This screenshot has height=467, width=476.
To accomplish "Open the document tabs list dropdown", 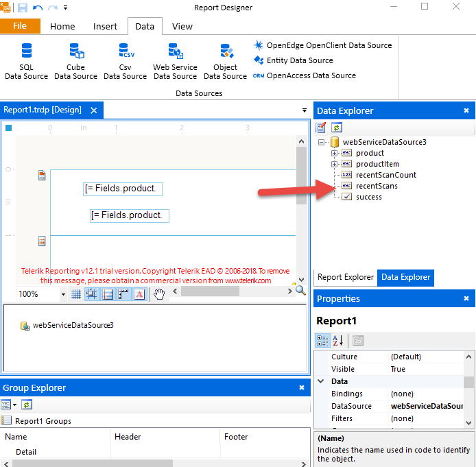I will click(305, 110).
